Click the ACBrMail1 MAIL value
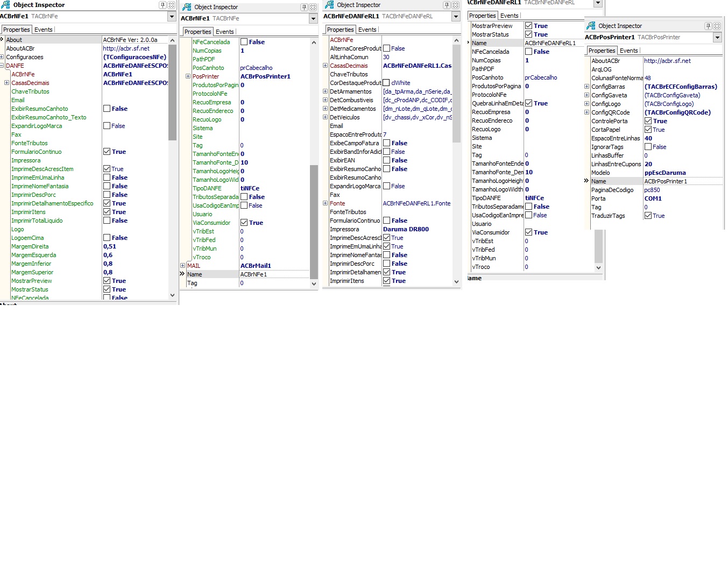Image resolution: width=728 pixels, height=561 pixels. [256, 266]
